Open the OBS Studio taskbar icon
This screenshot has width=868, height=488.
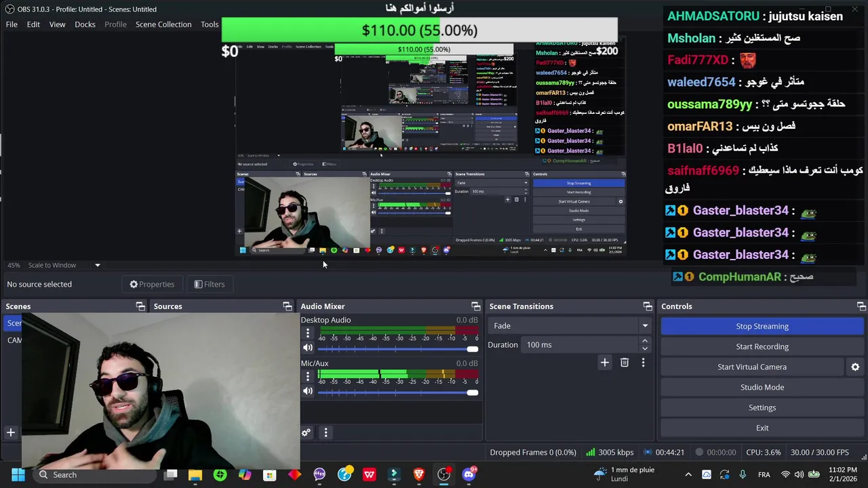click(443, 474)
